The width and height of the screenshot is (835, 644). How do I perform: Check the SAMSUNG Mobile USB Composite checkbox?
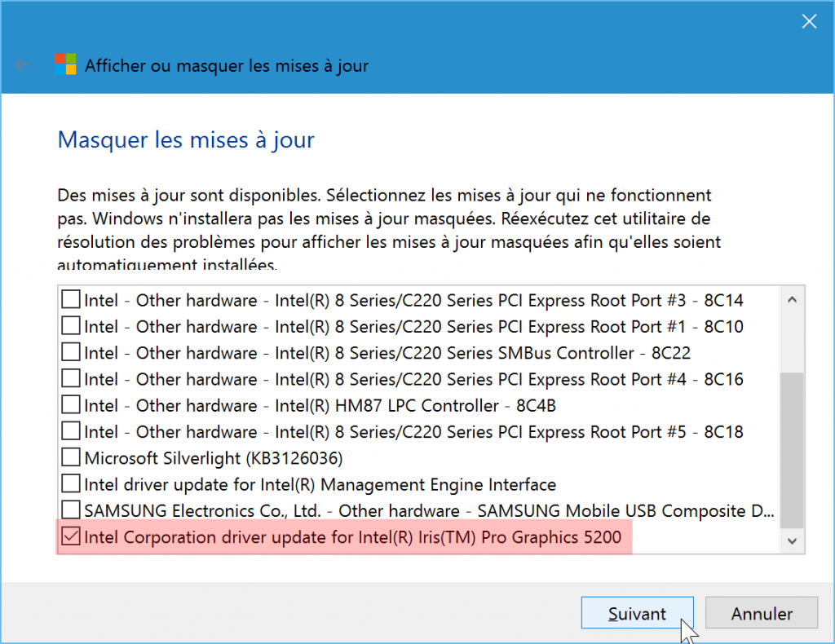[71, 510]
